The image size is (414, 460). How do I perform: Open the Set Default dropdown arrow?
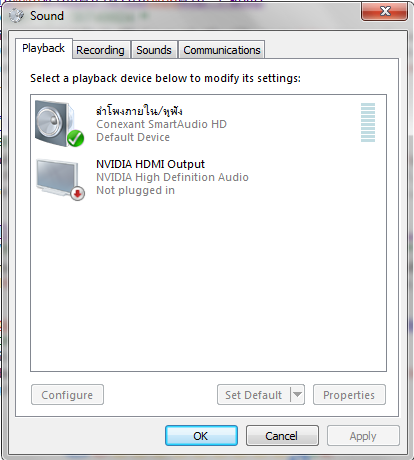click(x=297, y=395)
